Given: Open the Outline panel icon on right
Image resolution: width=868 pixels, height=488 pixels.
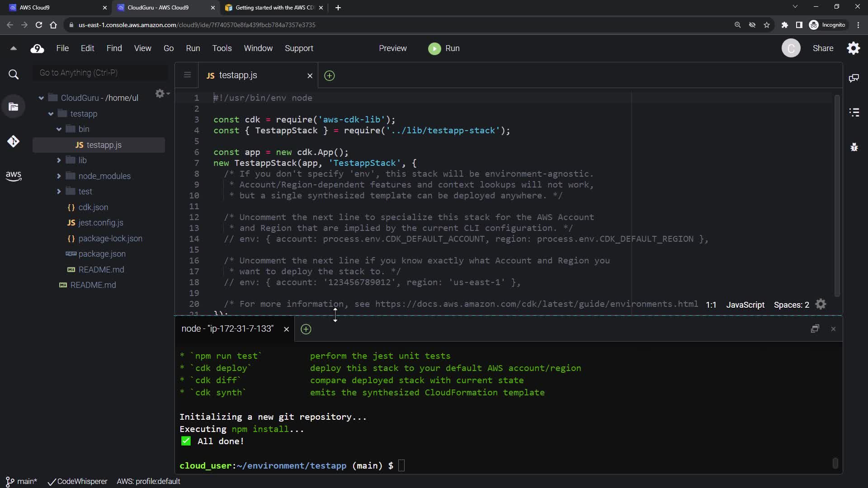Looking at the screenshot, I should pyautogui.click(x=854, y=113).
